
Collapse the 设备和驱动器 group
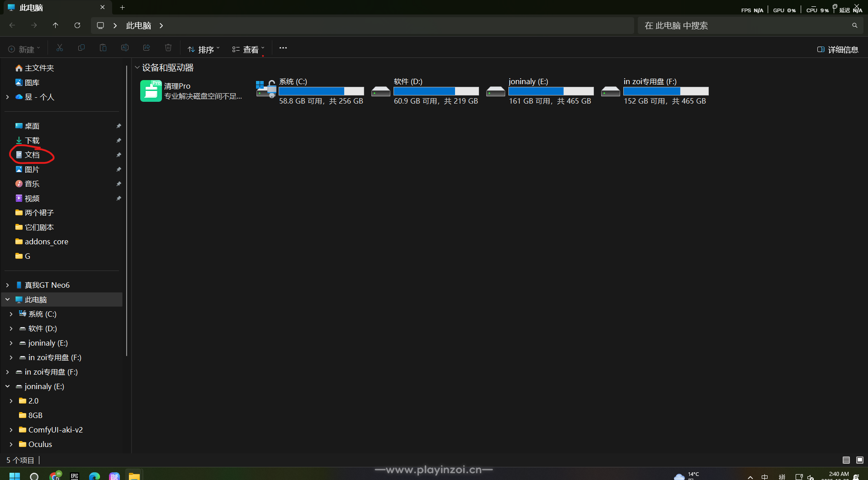pos(137,67)
